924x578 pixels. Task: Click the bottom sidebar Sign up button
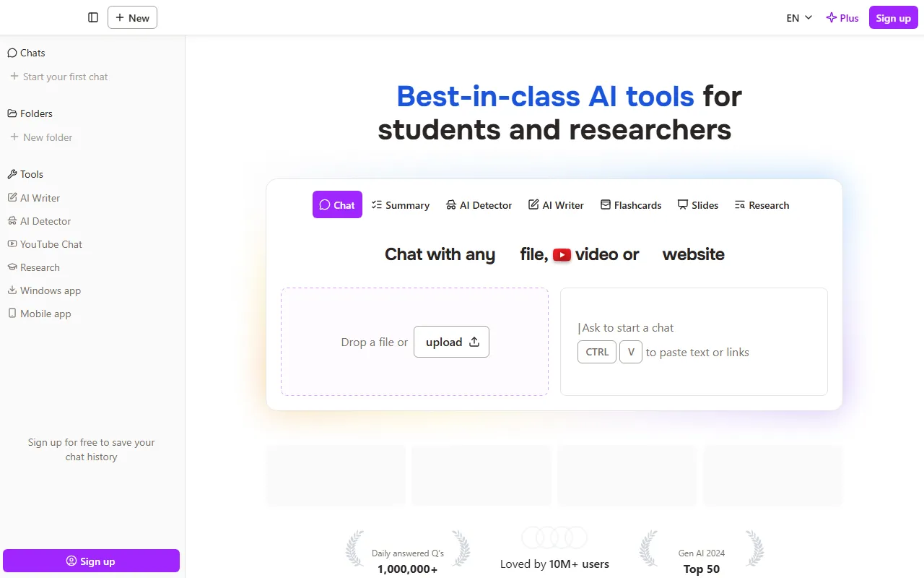[91, 561]
